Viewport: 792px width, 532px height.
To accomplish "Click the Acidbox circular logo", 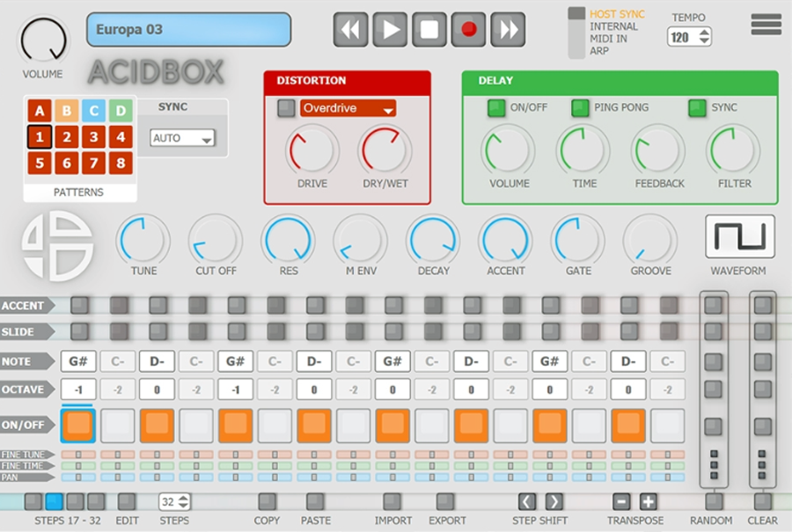I will coord(57,246).
